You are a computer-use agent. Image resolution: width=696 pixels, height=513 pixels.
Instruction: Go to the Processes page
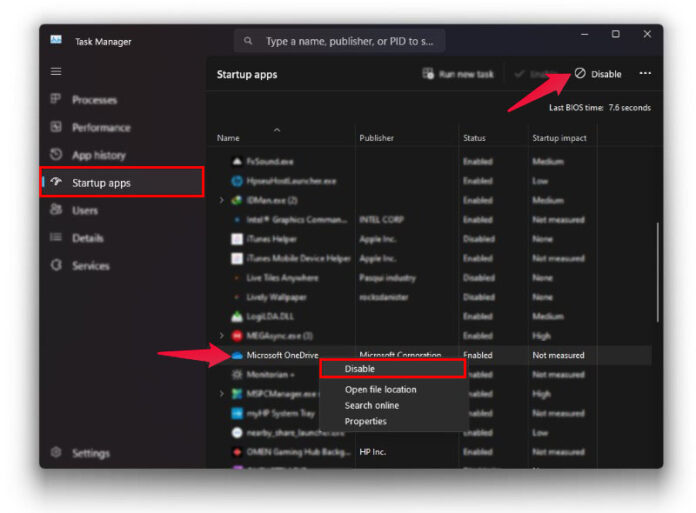94,100
